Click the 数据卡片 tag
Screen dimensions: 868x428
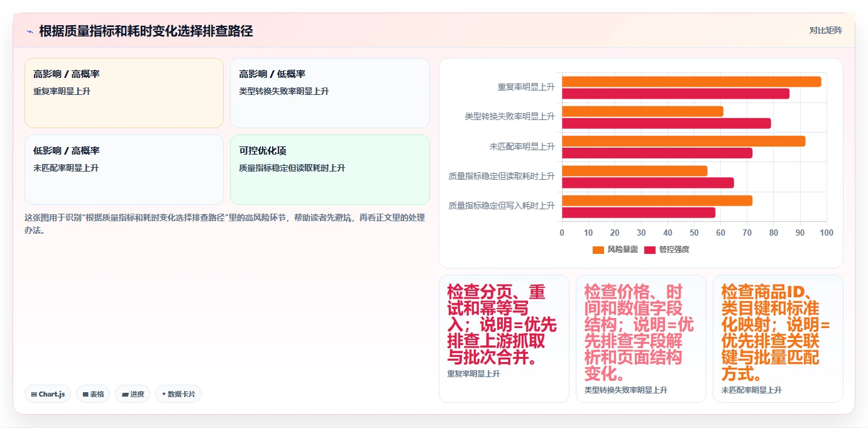pyautogui.click(x=179, y=394)
